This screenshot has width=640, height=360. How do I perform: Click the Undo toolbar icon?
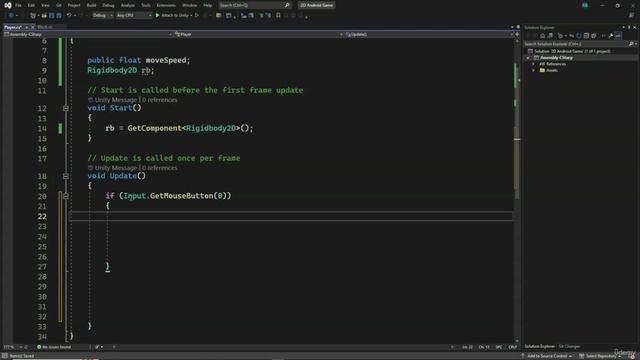(x=69, y=16)
